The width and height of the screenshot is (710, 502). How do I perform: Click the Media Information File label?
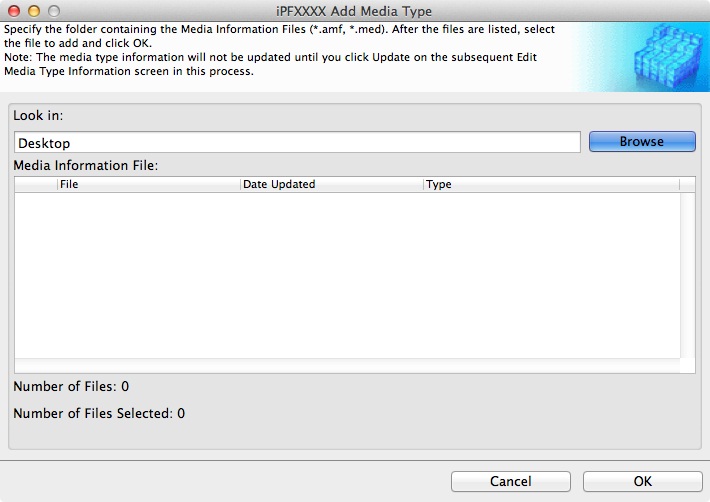(x=86, y=165)
